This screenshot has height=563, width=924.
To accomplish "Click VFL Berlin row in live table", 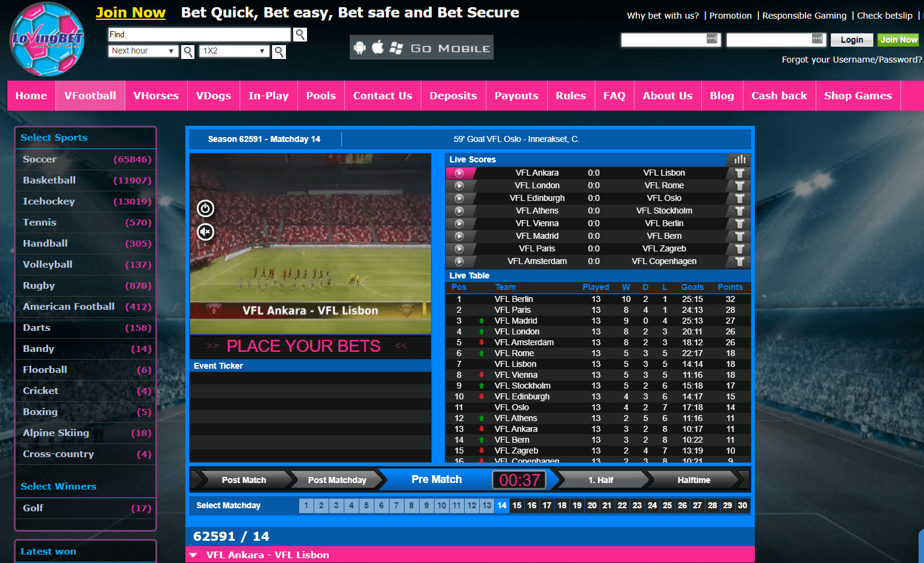I will pos(598,299).
